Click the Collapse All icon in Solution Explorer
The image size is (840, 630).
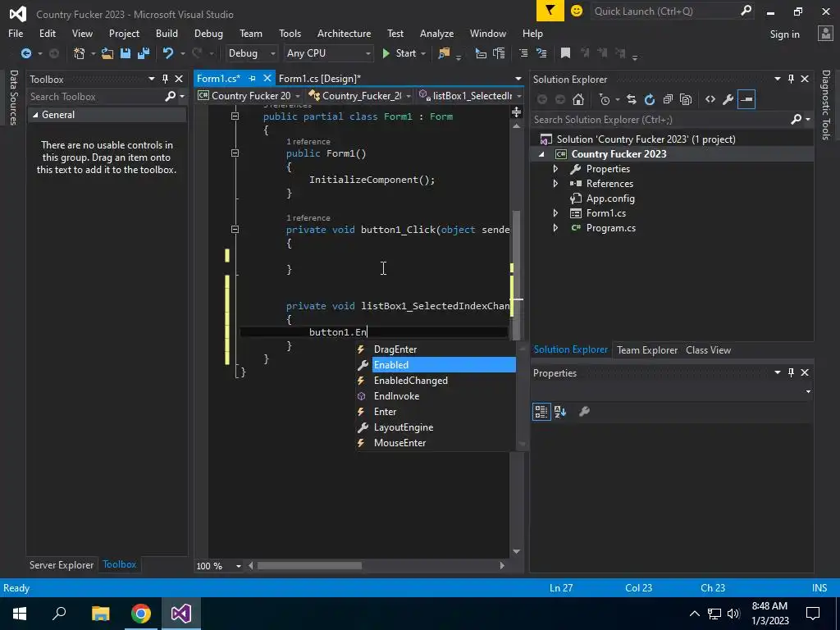point(668,99)
